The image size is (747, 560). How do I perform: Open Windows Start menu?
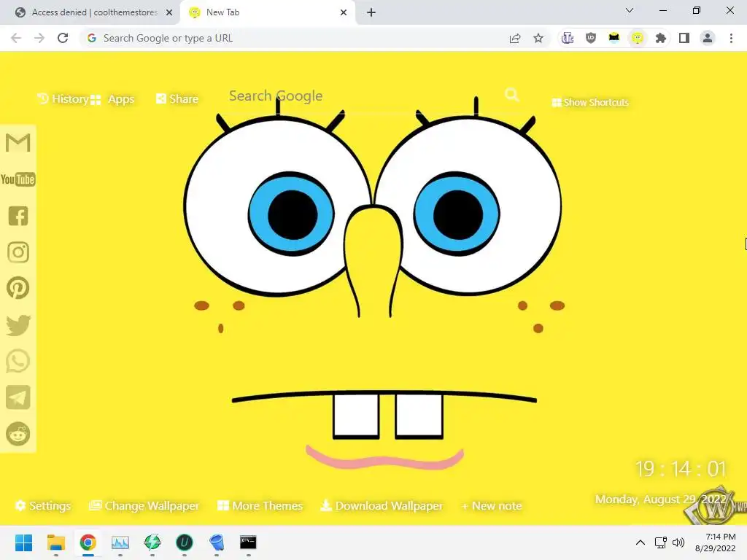(24, 542)
